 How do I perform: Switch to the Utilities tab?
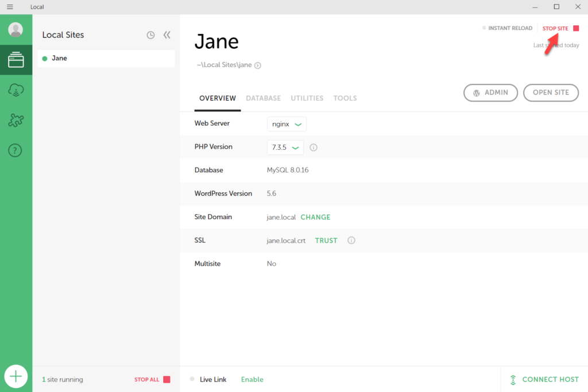coord(307,98)
